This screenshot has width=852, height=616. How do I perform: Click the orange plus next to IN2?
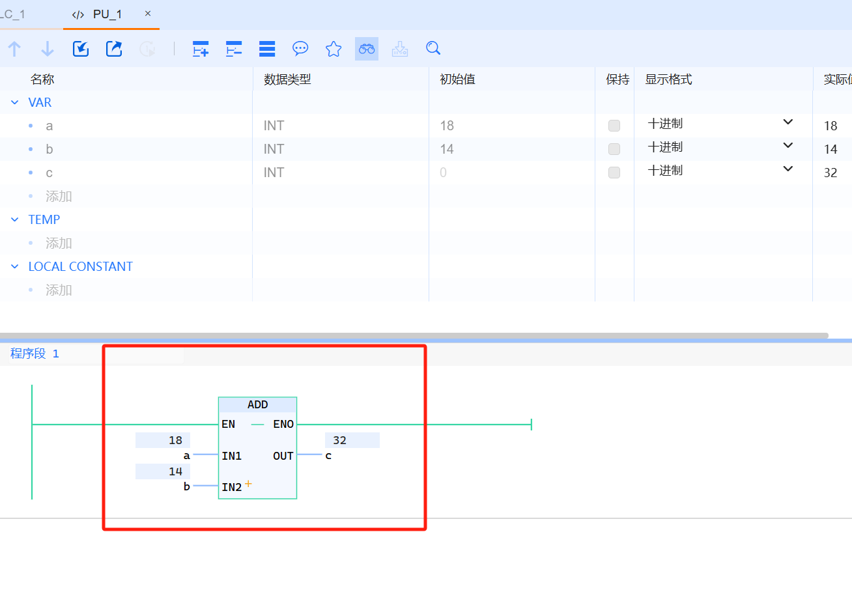coord(248,484)
